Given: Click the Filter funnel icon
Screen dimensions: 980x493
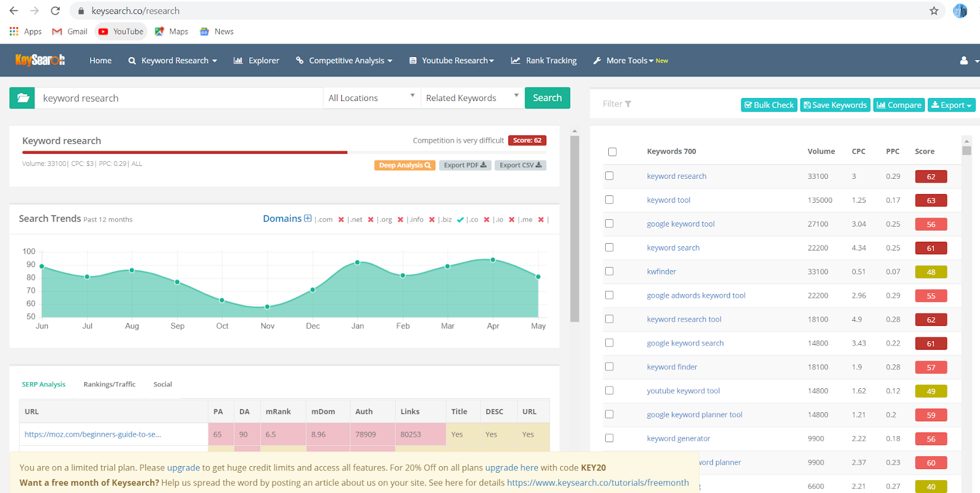Looking at the screenshot, I should tap(628, 104).
